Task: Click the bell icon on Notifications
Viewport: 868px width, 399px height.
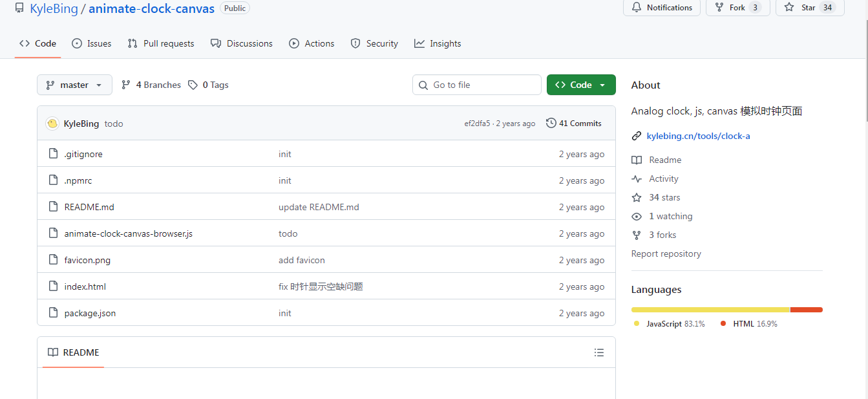Action: (637, 8)
